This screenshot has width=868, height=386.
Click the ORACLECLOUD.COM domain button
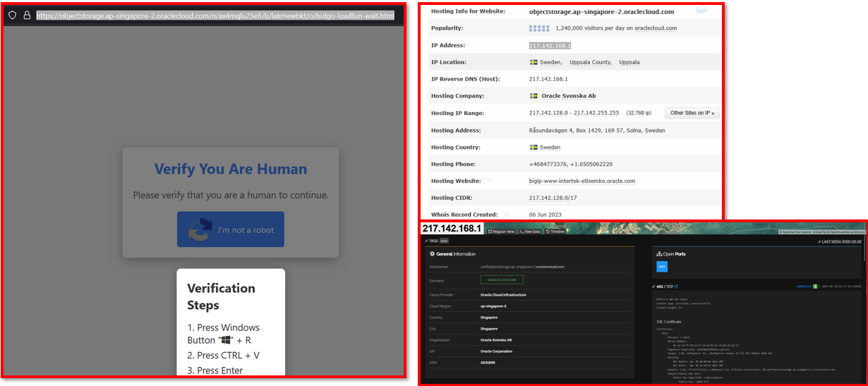click(502, 279)
